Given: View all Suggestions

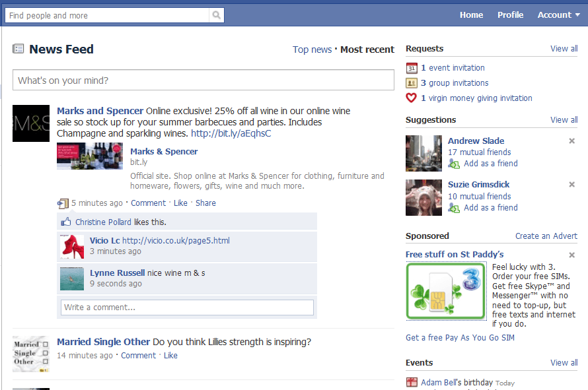Looking at the screenshot, I should coord(564,120).
